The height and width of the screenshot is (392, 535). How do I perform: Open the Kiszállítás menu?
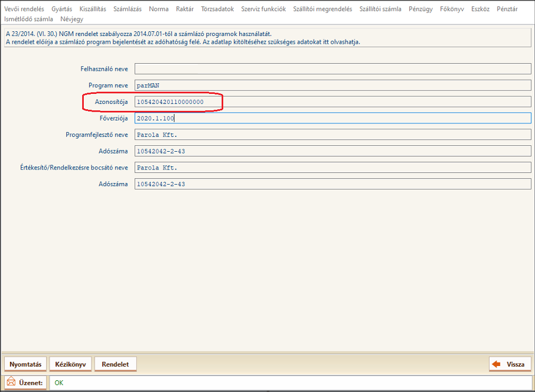(x=93, y=9)
